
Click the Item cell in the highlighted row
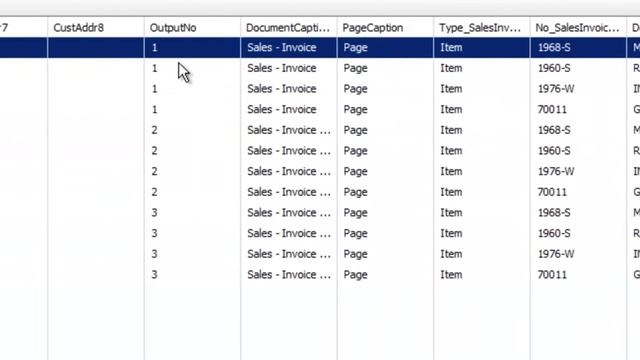coord(482,47)
